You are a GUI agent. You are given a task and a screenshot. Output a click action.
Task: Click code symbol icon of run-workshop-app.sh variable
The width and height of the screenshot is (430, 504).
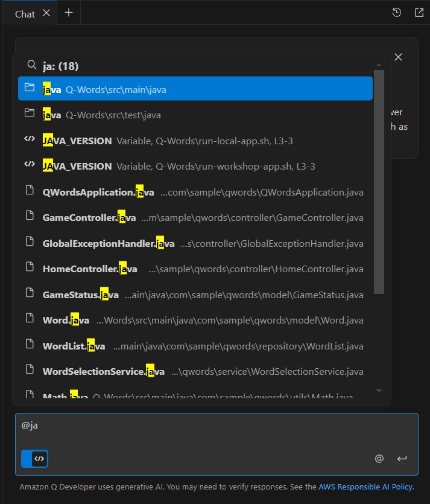tap(30, 164)
